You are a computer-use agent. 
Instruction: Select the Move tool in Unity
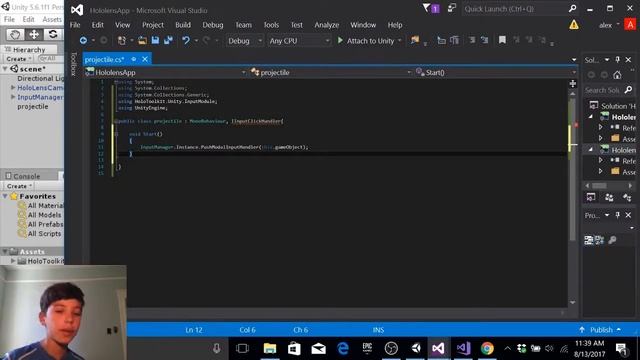[x=34, y=35]
